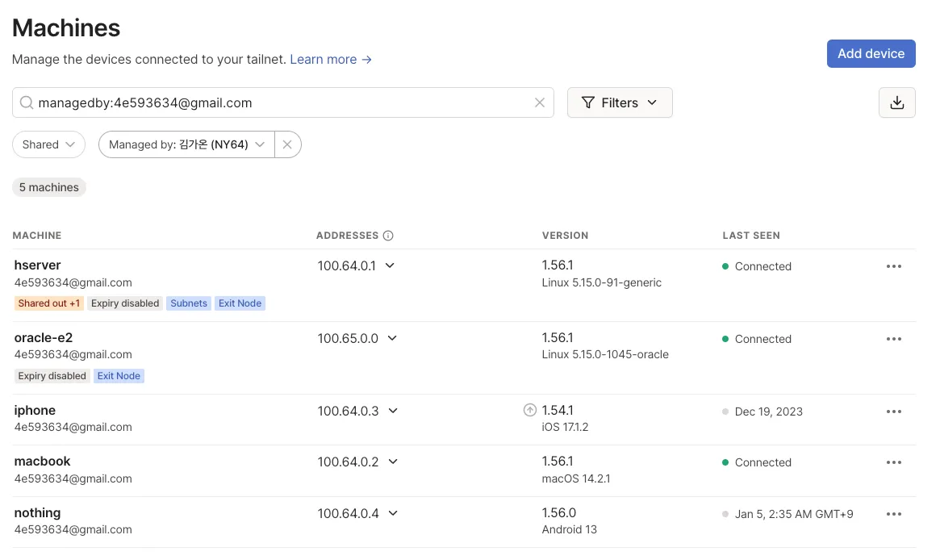Expand the address list for 100.65.0.0
Image resolution: width=940 pixels, height=560 pixels.
coord(392,338)
